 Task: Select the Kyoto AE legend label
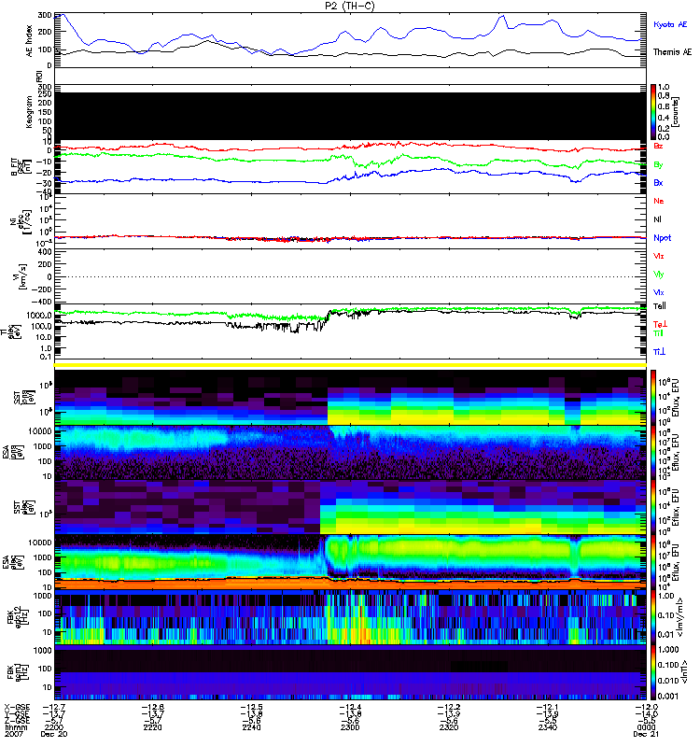[670, 24]
